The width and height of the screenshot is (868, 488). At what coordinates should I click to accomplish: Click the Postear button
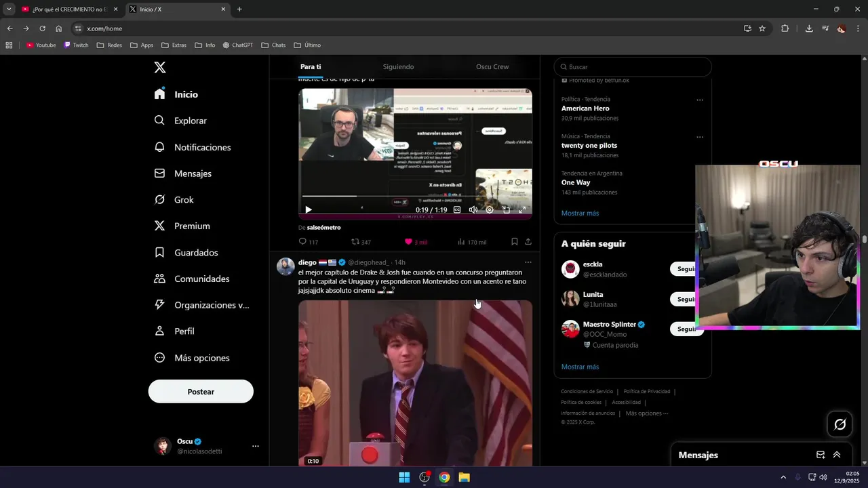[201, 392]
